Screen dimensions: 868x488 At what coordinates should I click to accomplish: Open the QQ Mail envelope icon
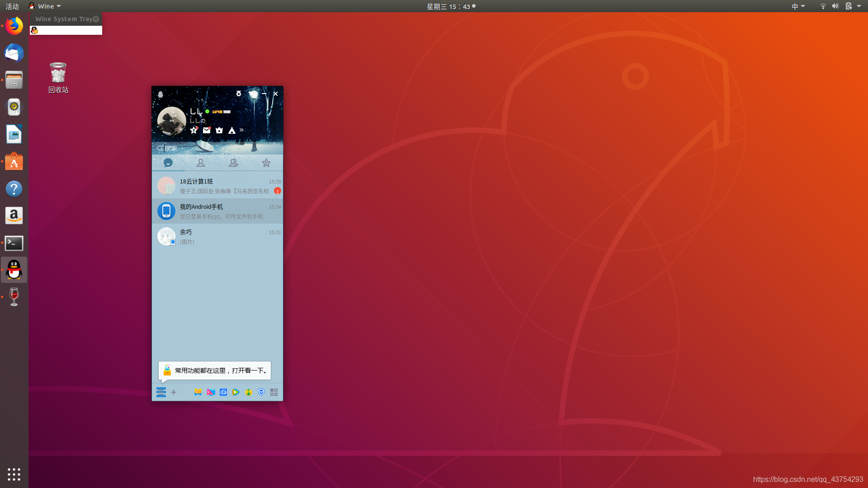(x=207, y=130)
